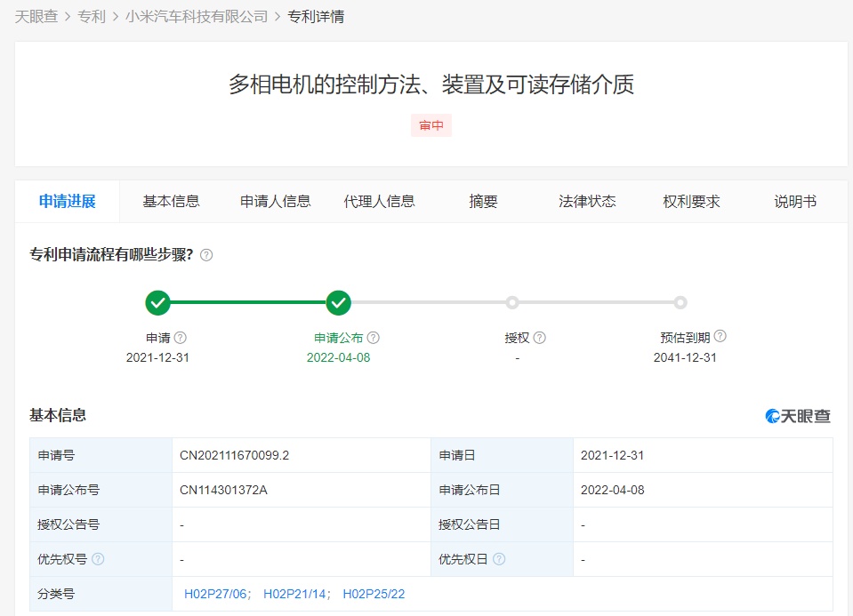Open 小米汽车科技有限公司 breadcrumb link

(x=197, y=17)
